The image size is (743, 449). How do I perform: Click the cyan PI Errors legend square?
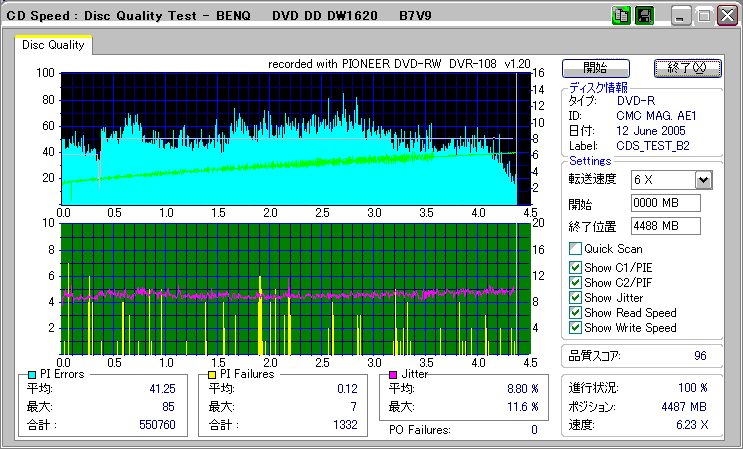point(31,374)
